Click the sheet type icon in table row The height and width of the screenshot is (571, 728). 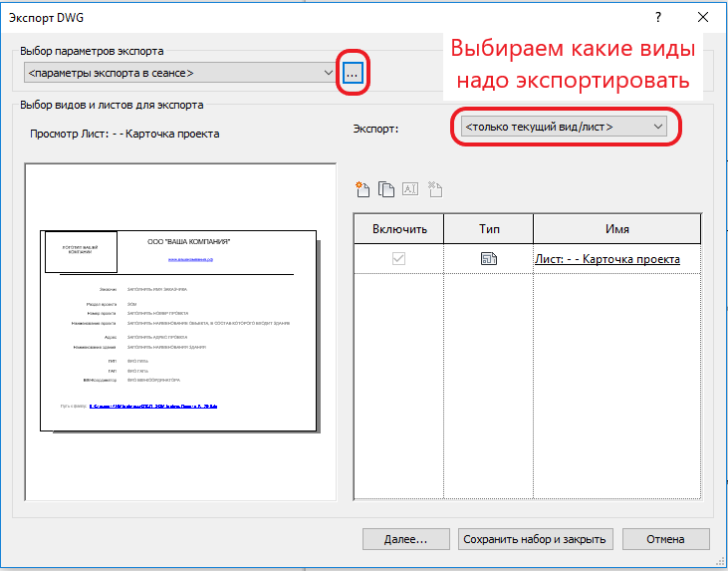point(488,259)
